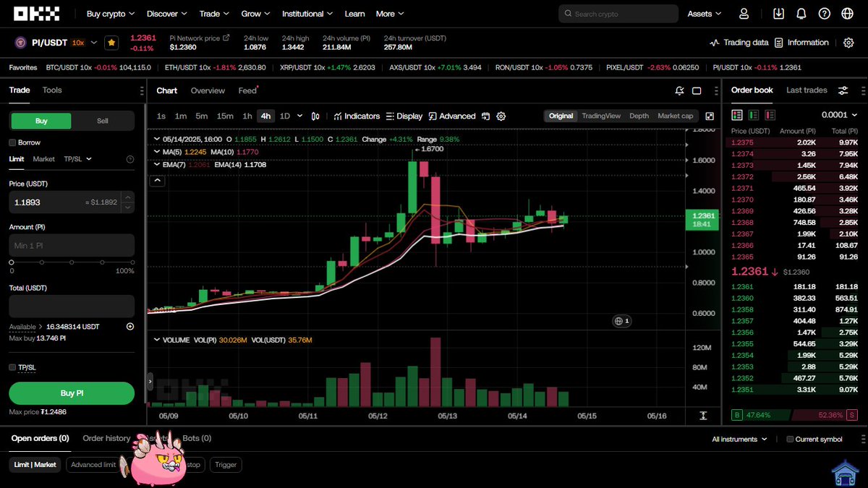The width and height of the screenshot is (868, 488).
Task: Switch to the Overview tab
Action: (208, 90)
